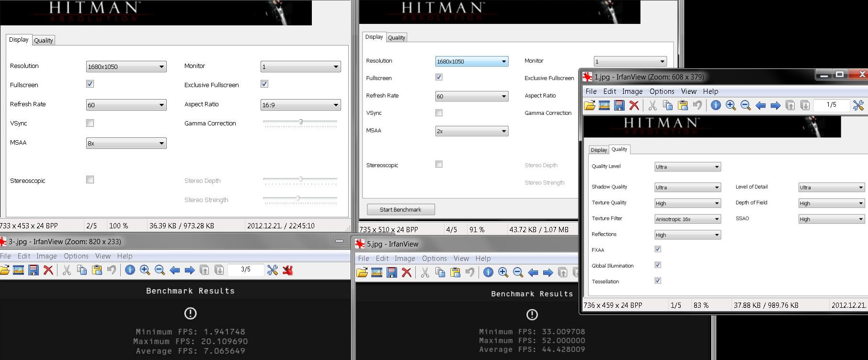The width and height of the screenshot is (868, 360).
Task: Zoom out using 1.jpg window toolbar magnifier
Action: coord(745,105)
